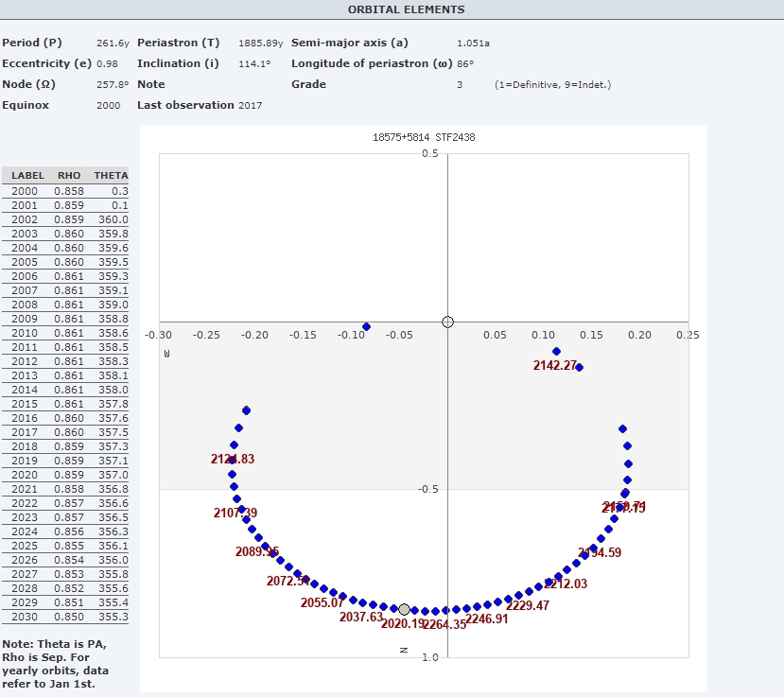This screenshot has height=697, width=784.
Task: Click the 2246.91 epoch label
Action: click(x=487, y=619)
